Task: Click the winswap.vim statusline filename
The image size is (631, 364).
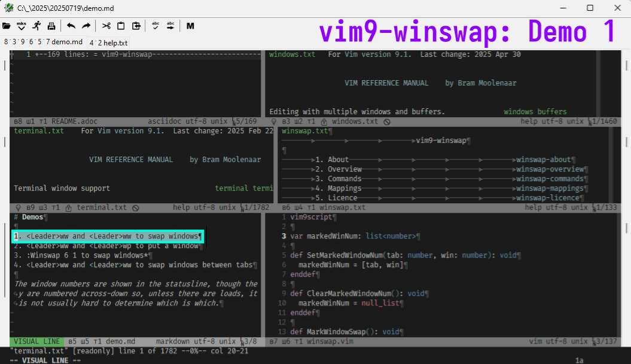Action: [330, 341]
